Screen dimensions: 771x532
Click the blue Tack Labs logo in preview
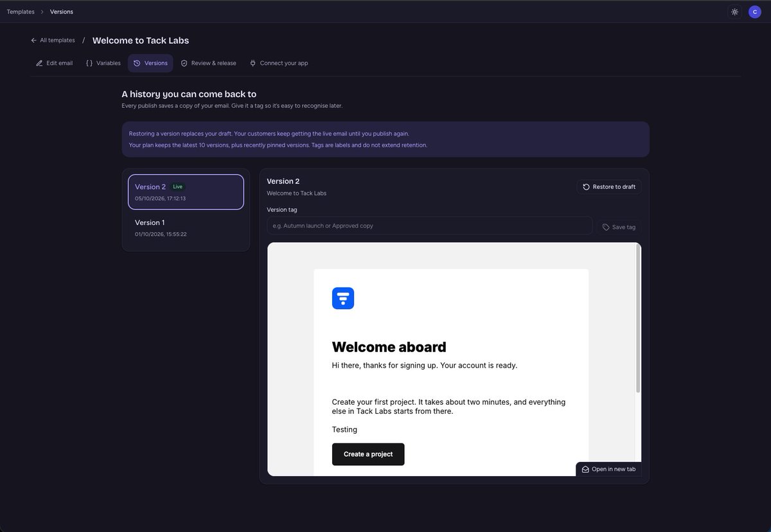(343, 298)
